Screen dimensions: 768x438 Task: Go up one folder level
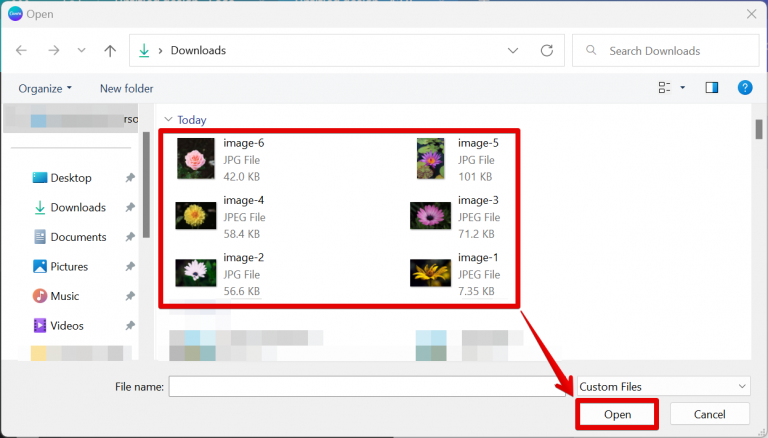point(110,50)
